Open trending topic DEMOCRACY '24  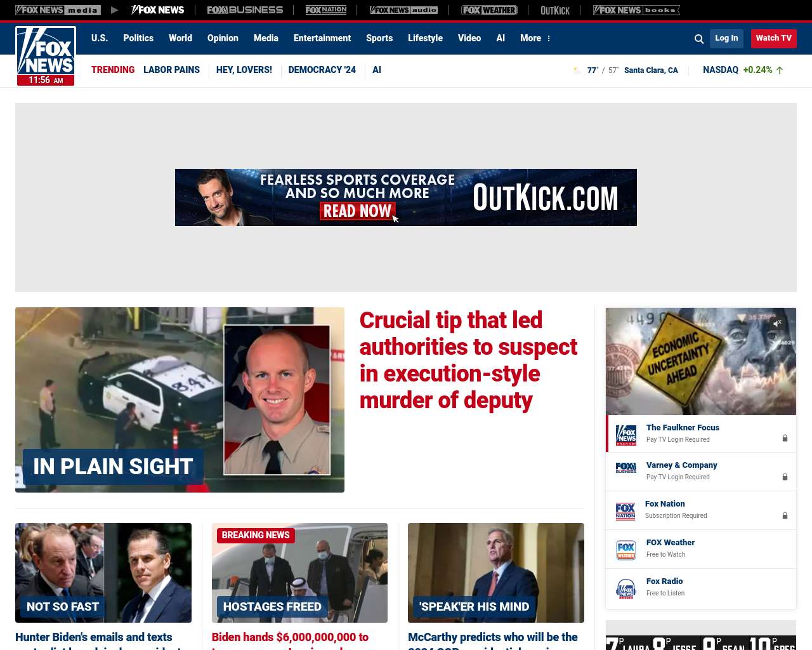(x=322, y=70)
